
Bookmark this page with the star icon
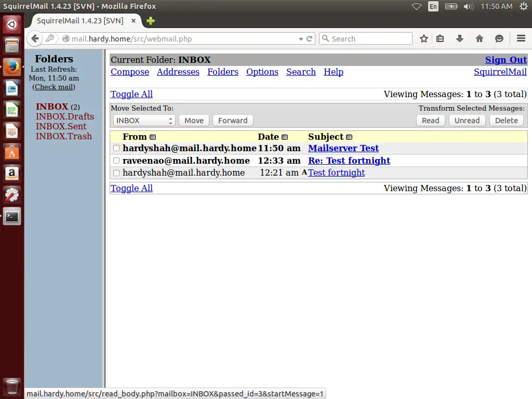[423, 38]
